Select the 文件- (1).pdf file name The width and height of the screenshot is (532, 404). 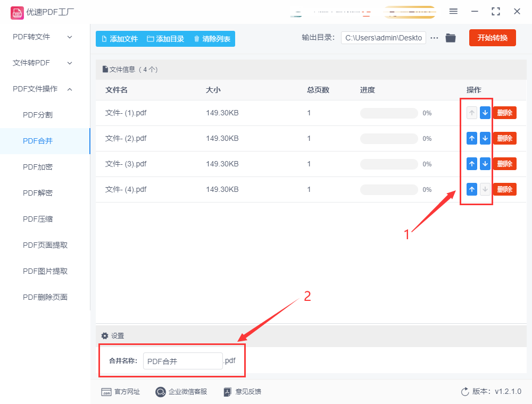click(126, 113)
